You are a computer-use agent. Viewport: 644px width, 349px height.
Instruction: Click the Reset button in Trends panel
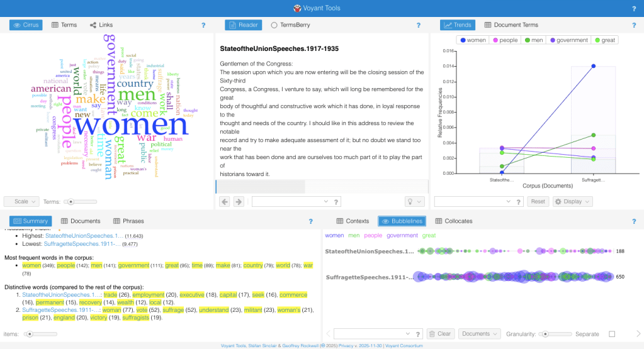click(x=537, y=202)
